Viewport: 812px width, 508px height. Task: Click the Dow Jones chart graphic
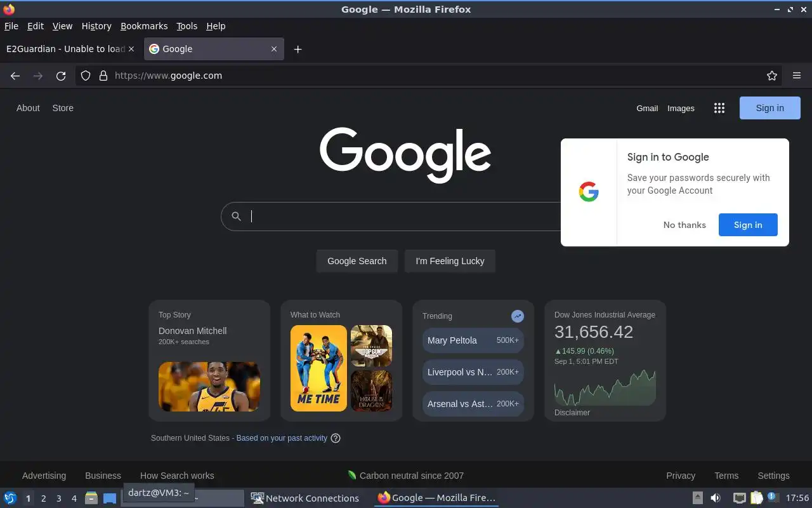pyautogui.click(x=605, y=387)
